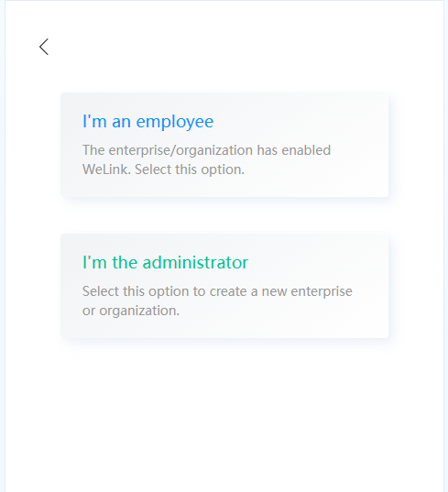This screenshot has width=448, height=492.
Task: Click the blue "I'm an employee" heading
Action: point(148,121)
